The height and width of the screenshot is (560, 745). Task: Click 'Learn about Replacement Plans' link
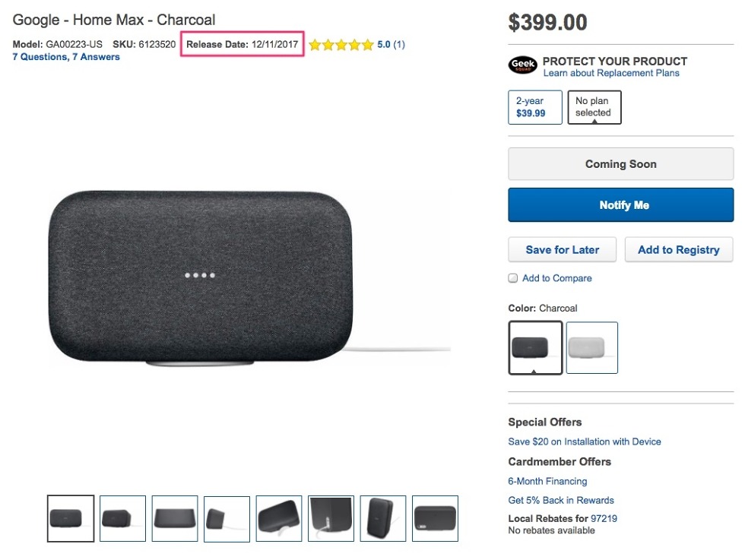[617, 73]
